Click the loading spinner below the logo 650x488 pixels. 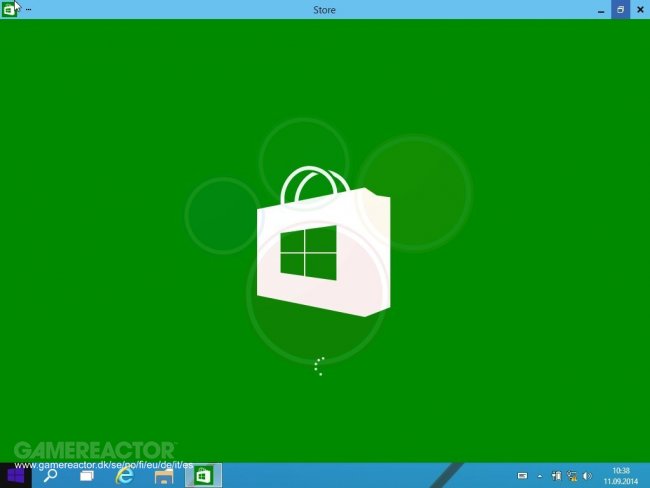[x=319, y=366]
